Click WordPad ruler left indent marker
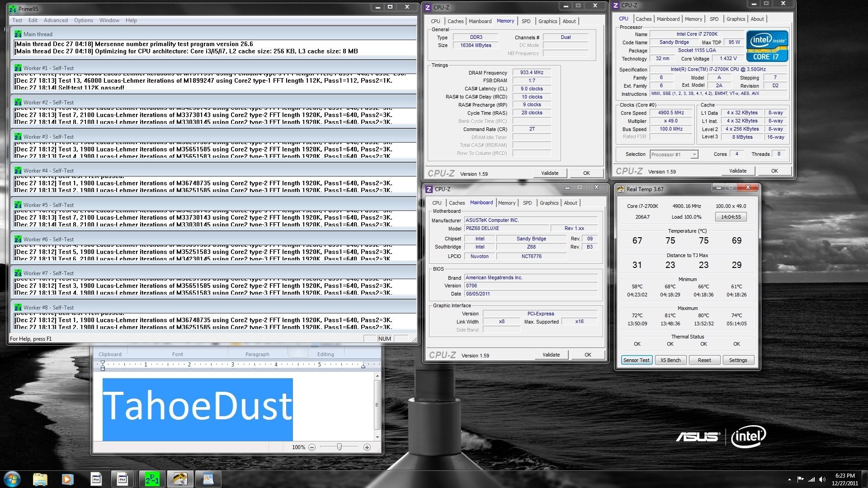The height and width of the screenshot is (488, 868). pos(103,366)
